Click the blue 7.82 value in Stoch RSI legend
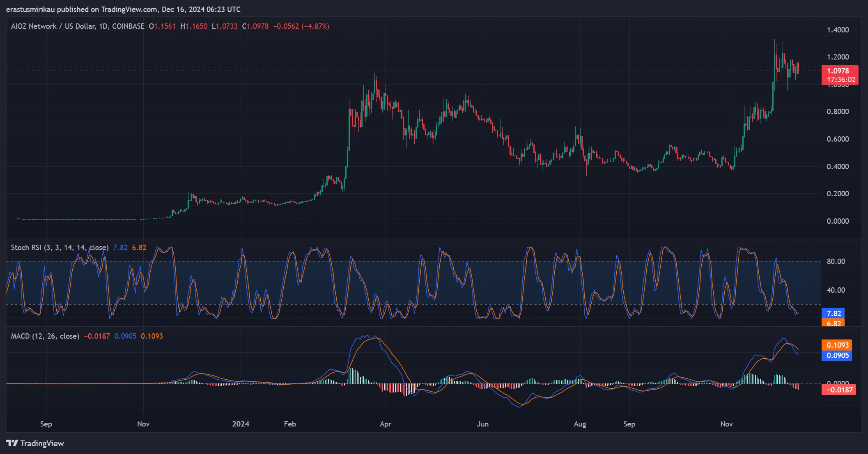Viewport: 868px width, 454px height. [120, 248]
